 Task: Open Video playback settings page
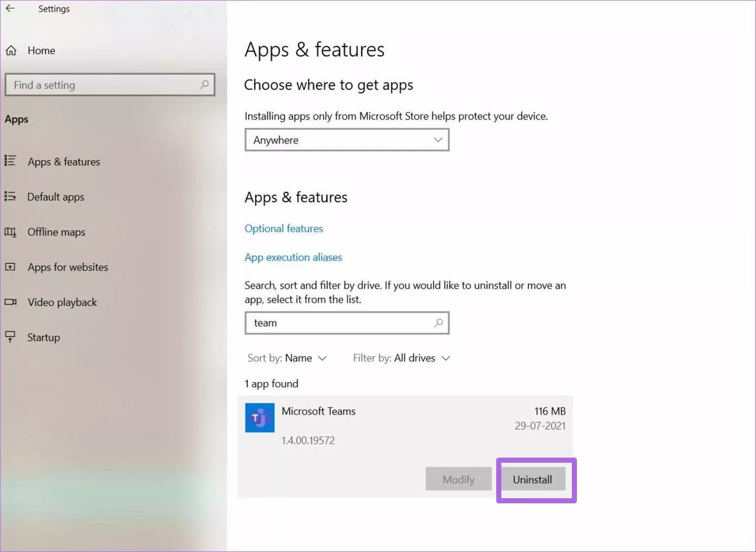tap(62, 302)
